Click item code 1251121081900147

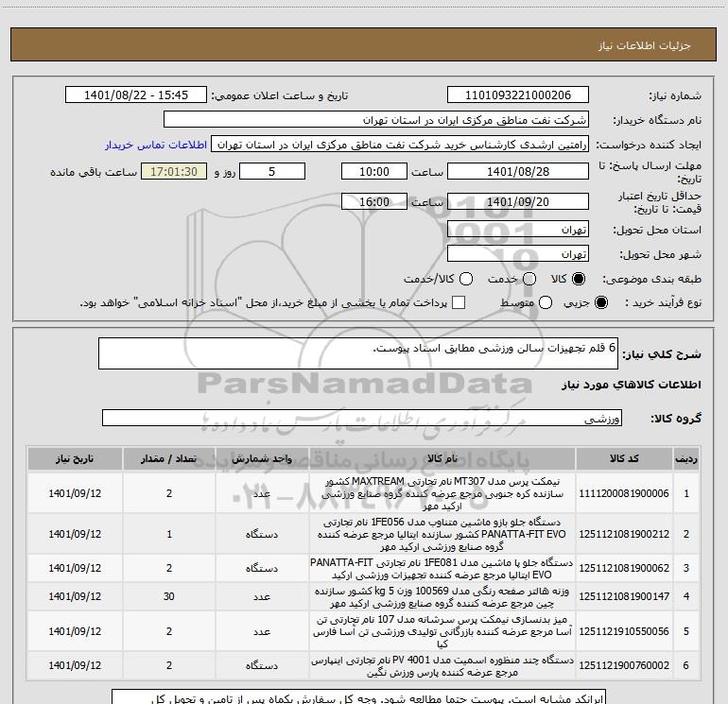point(624,596)
